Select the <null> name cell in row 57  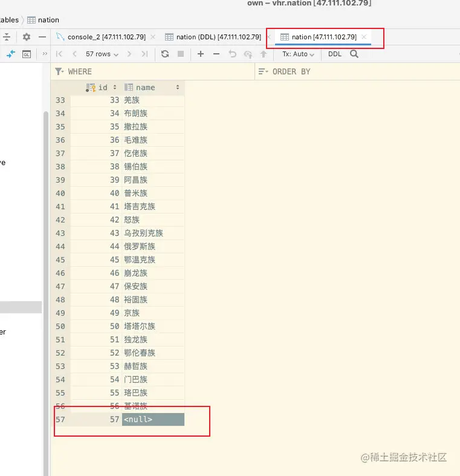pos(153,419)
